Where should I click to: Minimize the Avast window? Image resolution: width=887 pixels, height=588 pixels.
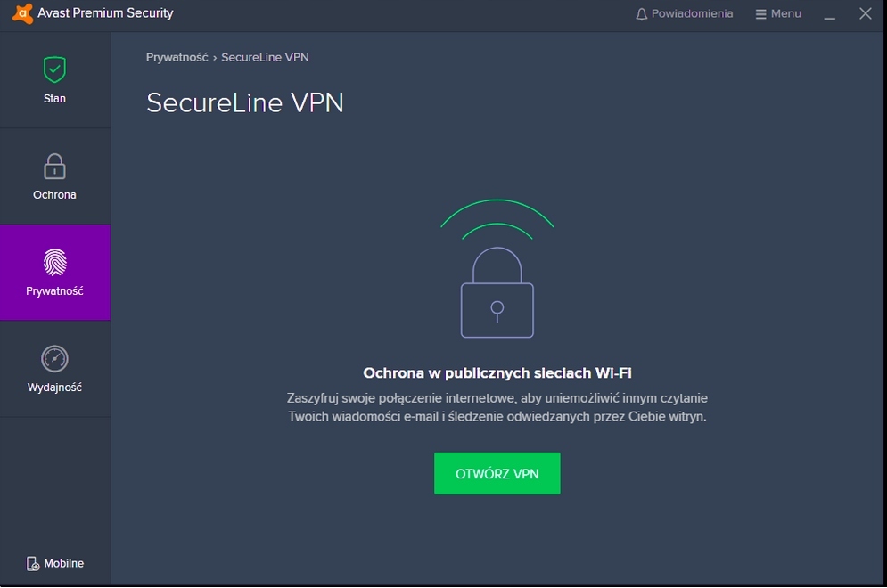pos(830,14)
